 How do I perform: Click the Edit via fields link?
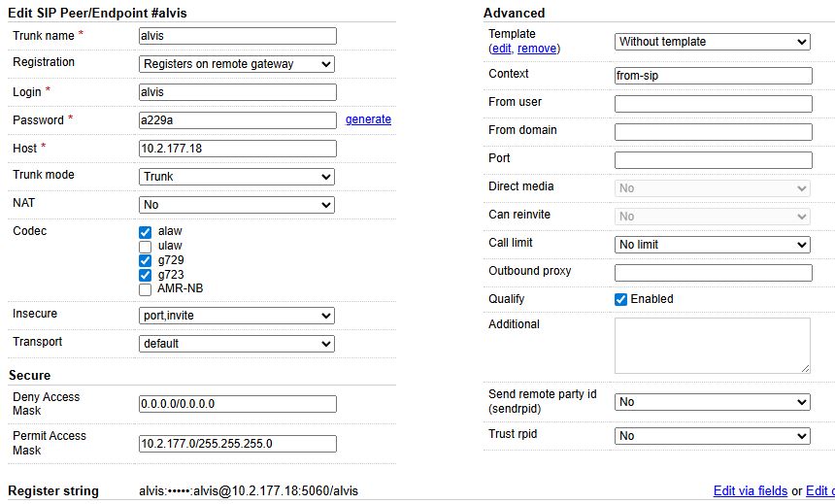tap(751, 490)
